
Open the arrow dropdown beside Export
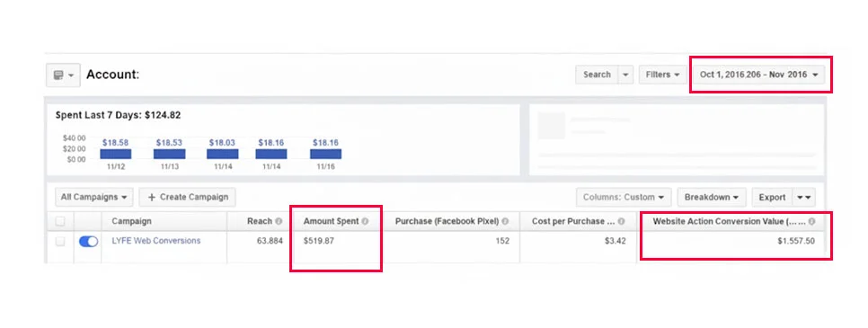(x=804, y=197)
